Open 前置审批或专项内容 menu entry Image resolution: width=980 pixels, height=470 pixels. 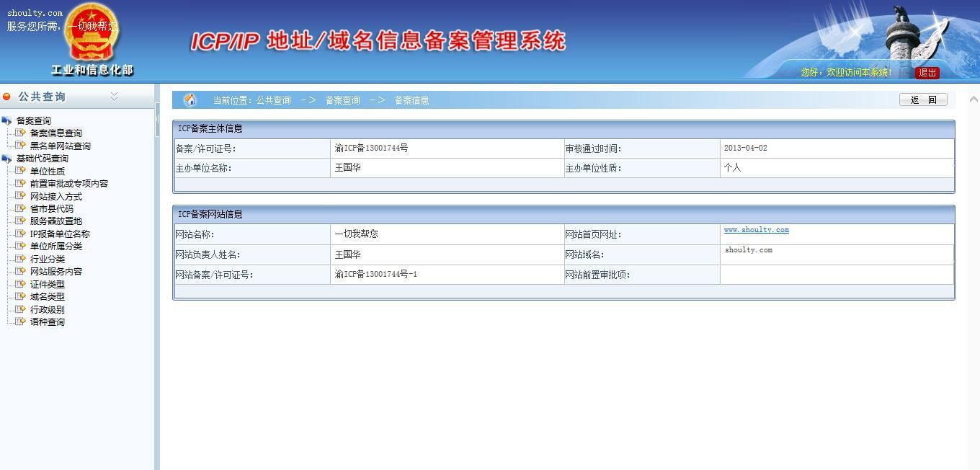pyautogui.click(x=68, y=184)
